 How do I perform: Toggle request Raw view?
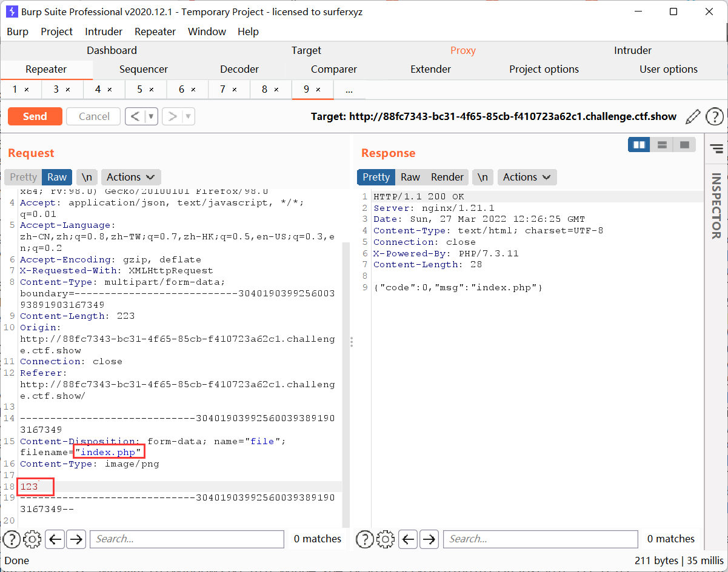57,177
